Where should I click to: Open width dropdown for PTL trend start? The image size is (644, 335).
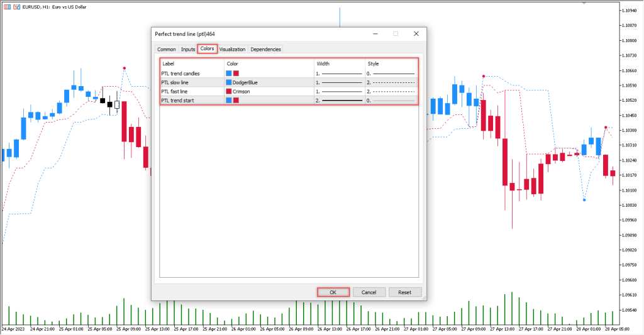(x=340, y=100)
